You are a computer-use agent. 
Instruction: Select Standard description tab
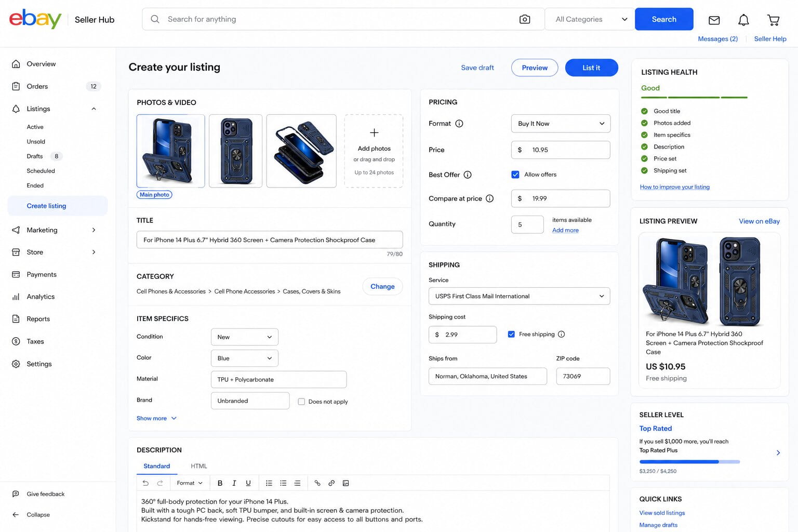click(x=157, y=466)
